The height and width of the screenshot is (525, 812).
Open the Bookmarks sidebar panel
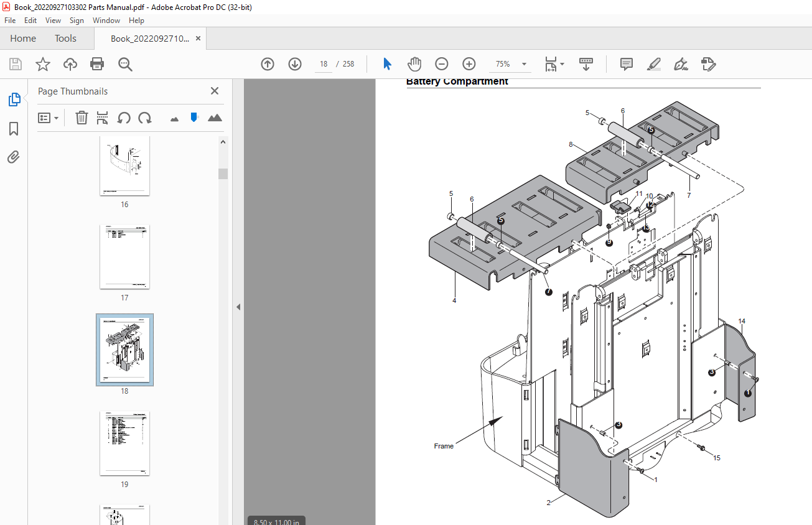14,129
